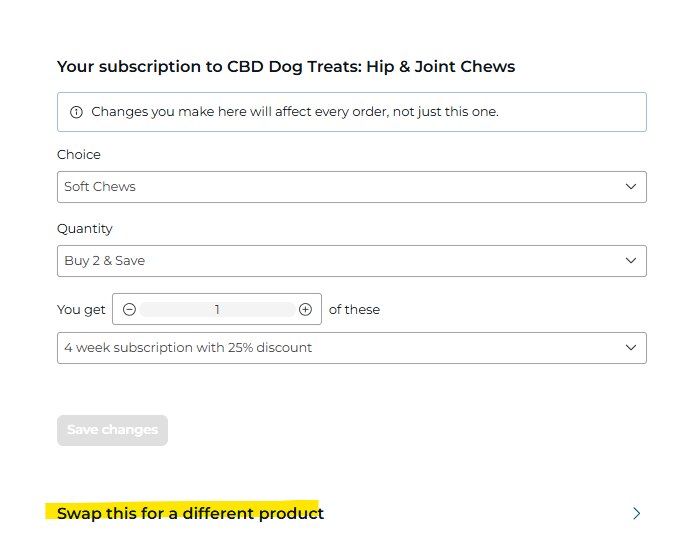Click the "of these" text after the stepper
This screenshot has width=679, height=536.
click(354, 310)
